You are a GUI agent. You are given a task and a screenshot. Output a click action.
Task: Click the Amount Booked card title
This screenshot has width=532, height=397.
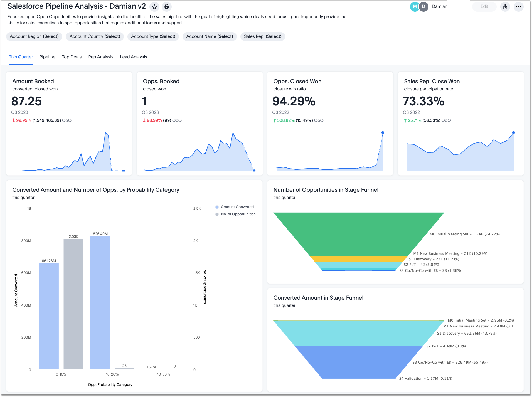pos(33,81)
